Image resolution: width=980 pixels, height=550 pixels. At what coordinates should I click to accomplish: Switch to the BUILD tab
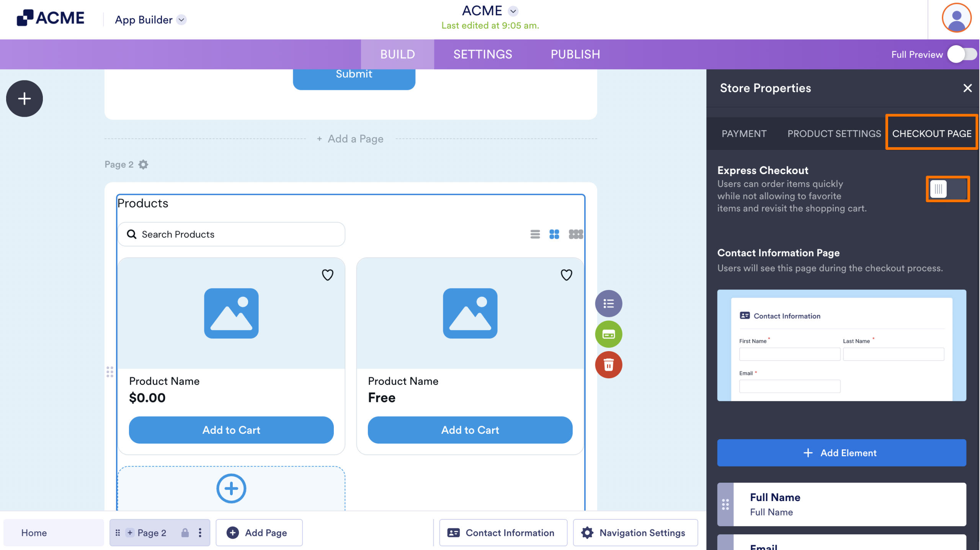point(397,54)
